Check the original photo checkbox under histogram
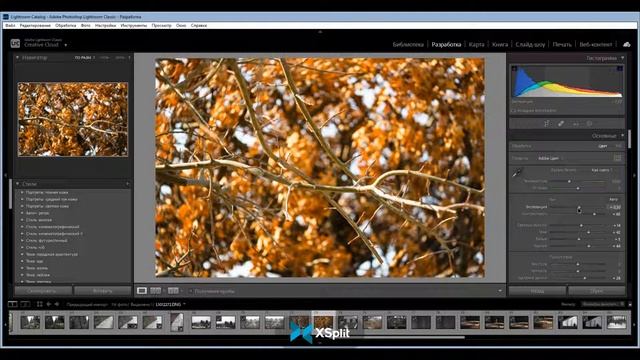The image size is (640, 360). (x=513, y=110)
